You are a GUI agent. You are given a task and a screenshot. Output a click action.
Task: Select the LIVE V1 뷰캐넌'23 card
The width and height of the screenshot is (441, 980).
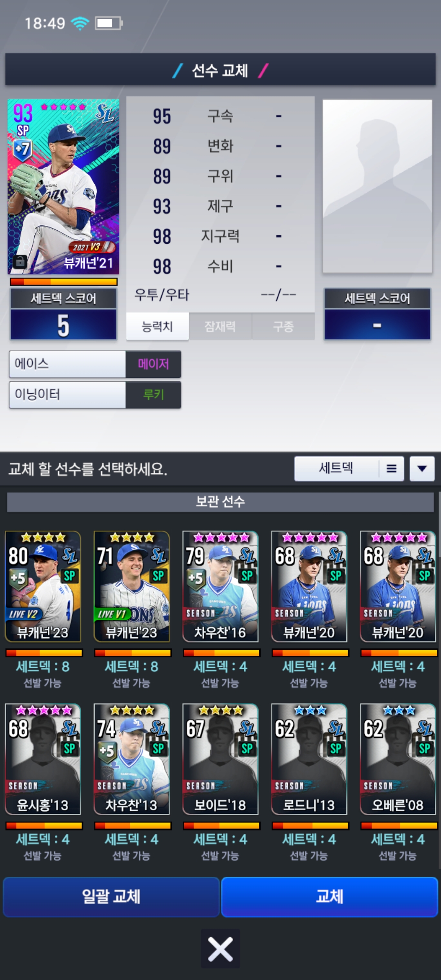click(x=131, y=586)
